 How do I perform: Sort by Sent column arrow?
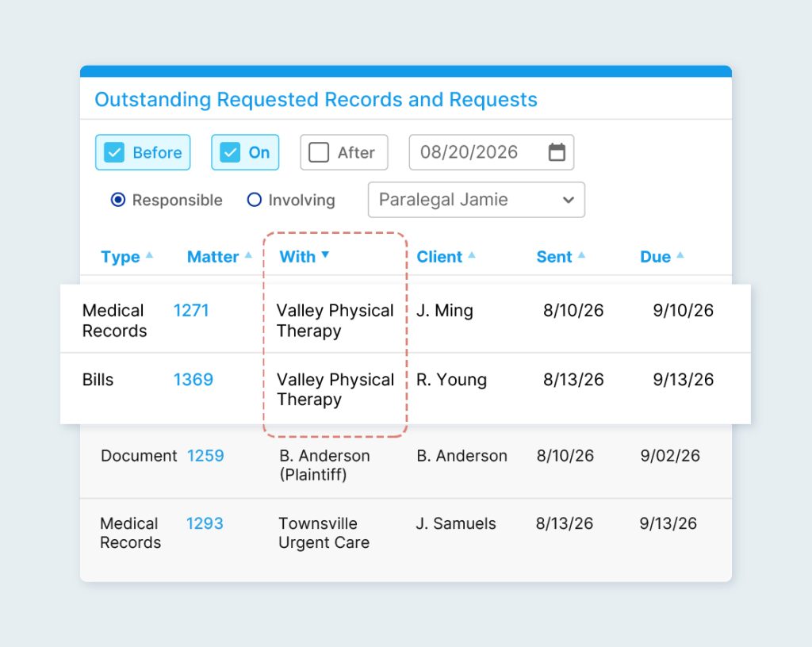581,255
